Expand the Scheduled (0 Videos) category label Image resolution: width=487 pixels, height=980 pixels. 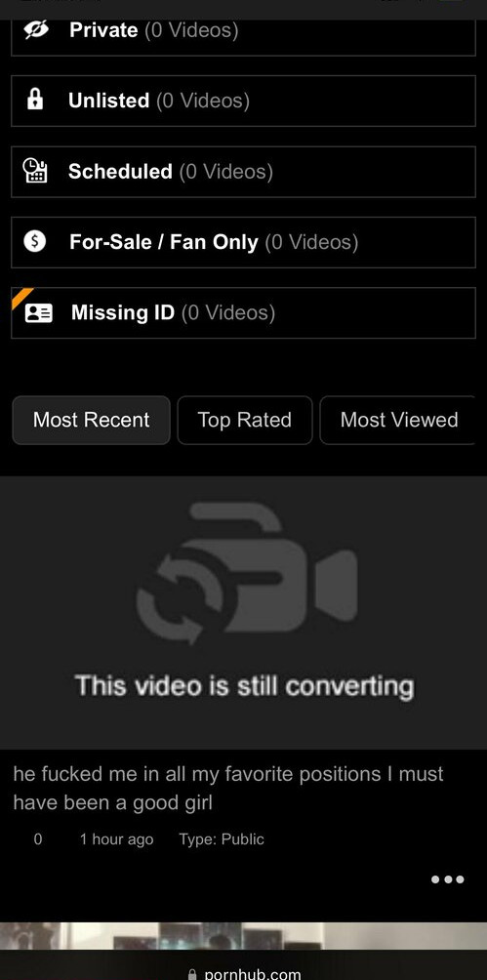[171, 171]
